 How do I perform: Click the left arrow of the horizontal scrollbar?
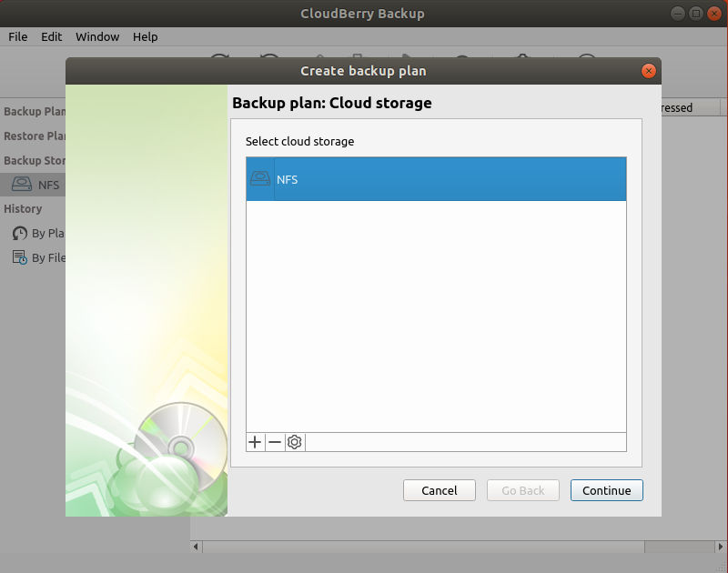195,547
